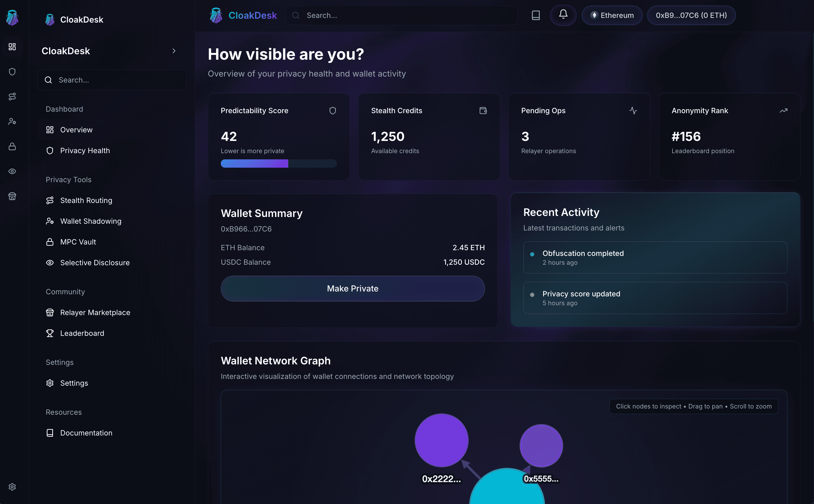Select the Privacy Health shield icon in icon rail
The width and height of the screenshot is (814, 504).
pyautogui.click(x=12, y=71)
